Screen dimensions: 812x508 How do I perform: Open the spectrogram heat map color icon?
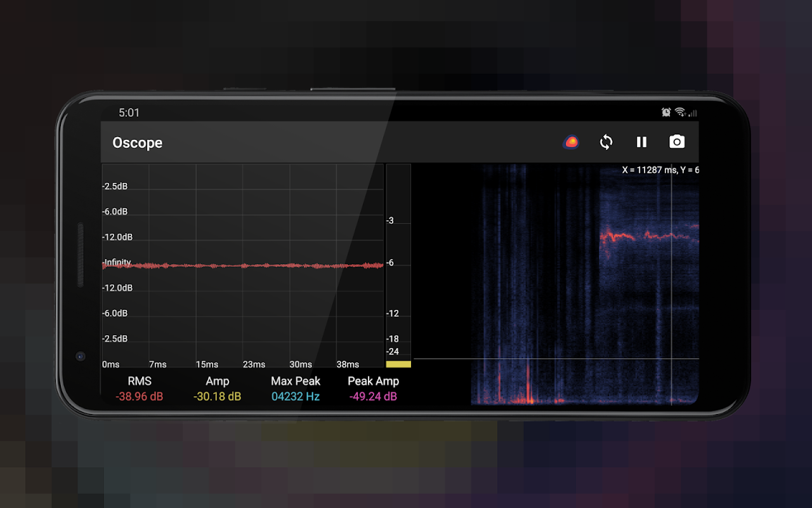click(571, 142)
